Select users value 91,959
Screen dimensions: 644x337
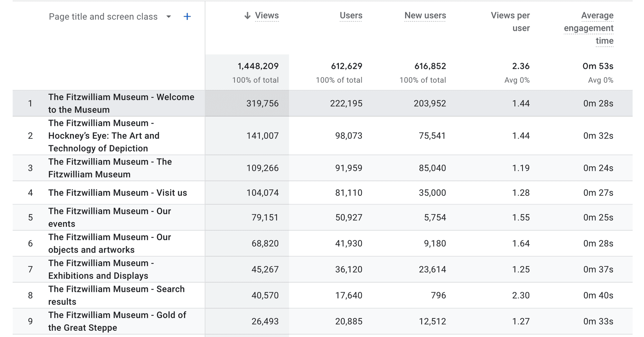pos(349,168)
